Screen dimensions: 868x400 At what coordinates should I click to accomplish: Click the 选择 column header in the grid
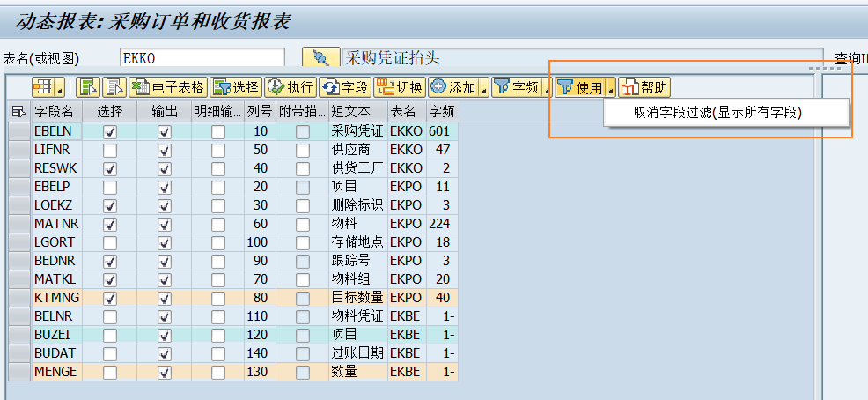coord(110,112)
